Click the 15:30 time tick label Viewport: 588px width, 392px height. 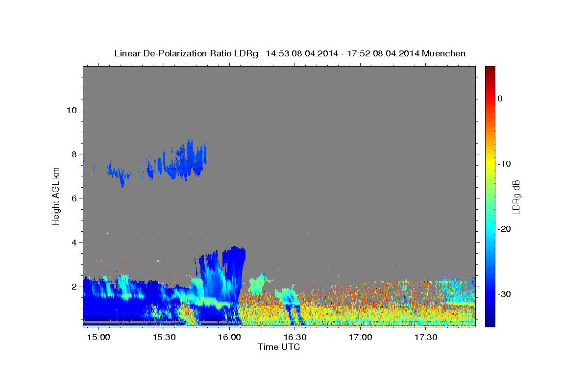pos(165,337)
